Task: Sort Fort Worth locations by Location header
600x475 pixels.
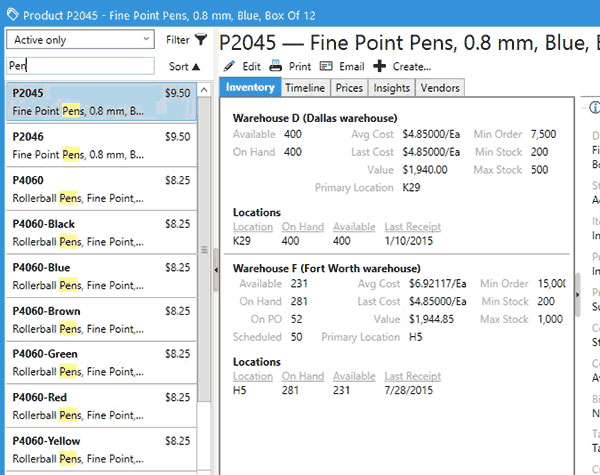Action: (x=253, y=376)
